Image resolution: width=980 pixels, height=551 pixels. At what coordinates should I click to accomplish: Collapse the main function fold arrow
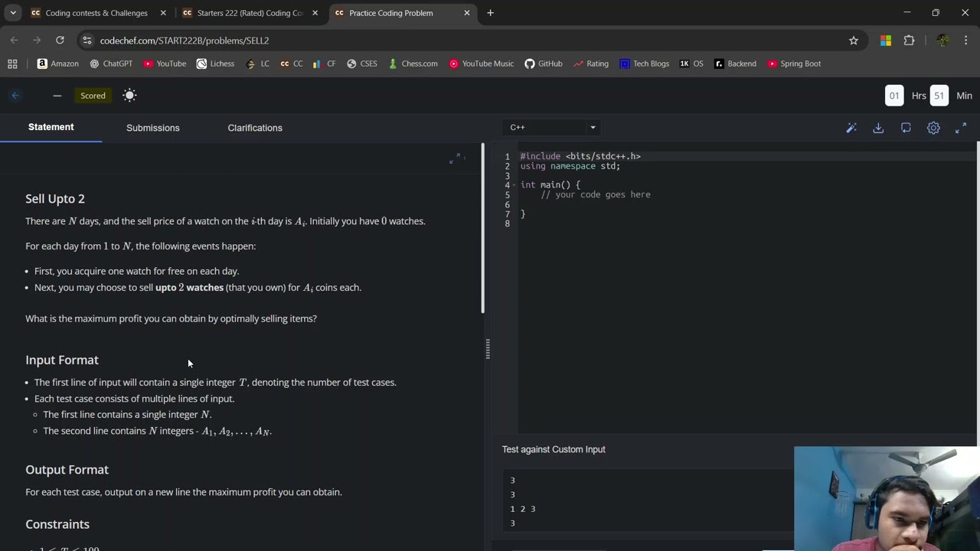click(x=514, y=185)
